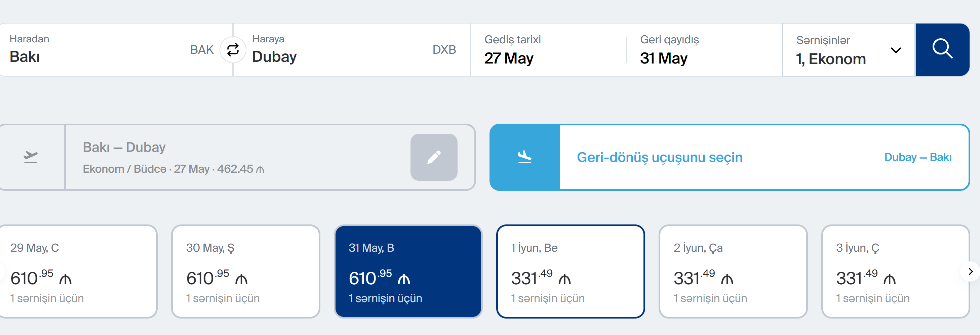
Task: Click the Dubay — Bakı route label
Action: point(917,158)
